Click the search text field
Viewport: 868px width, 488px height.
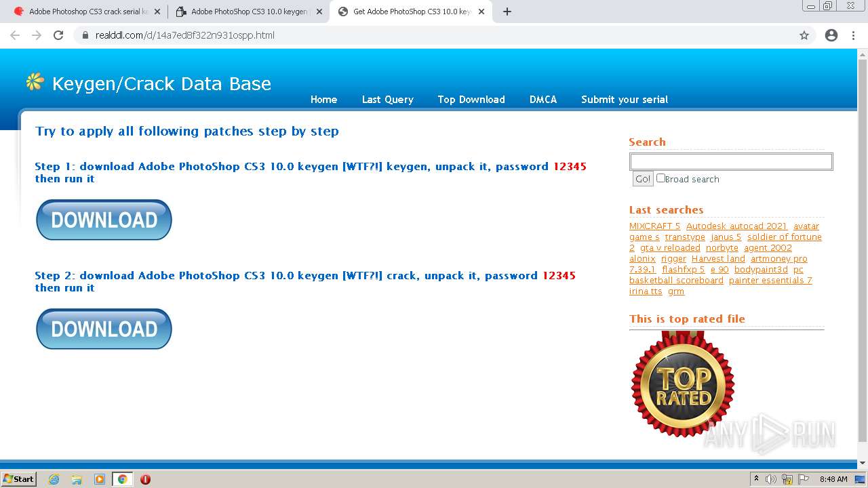[731, 161]
